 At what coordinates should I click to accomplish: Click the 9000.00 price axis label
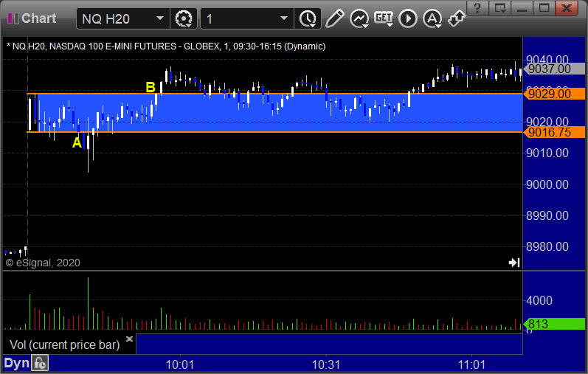[x=547, y=184]
